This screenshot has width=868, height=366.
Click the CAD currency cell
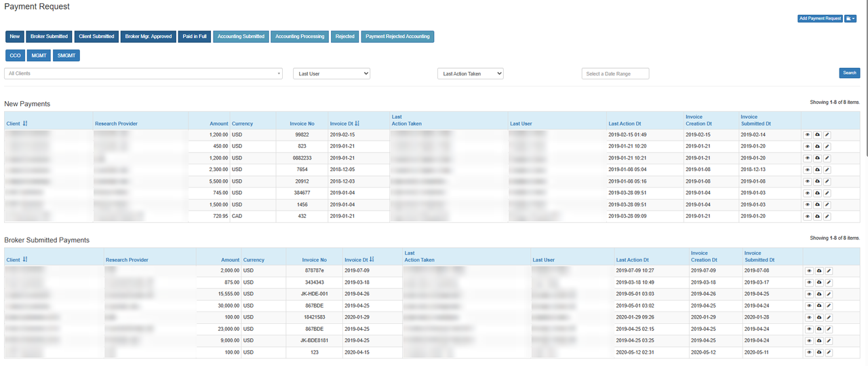coord(253,216)
